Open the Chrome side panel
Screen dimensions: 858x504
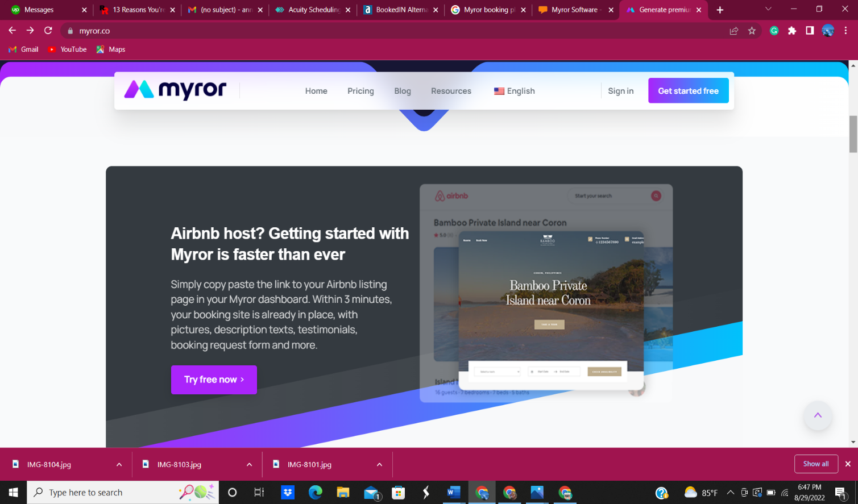(x=810, y=31)
